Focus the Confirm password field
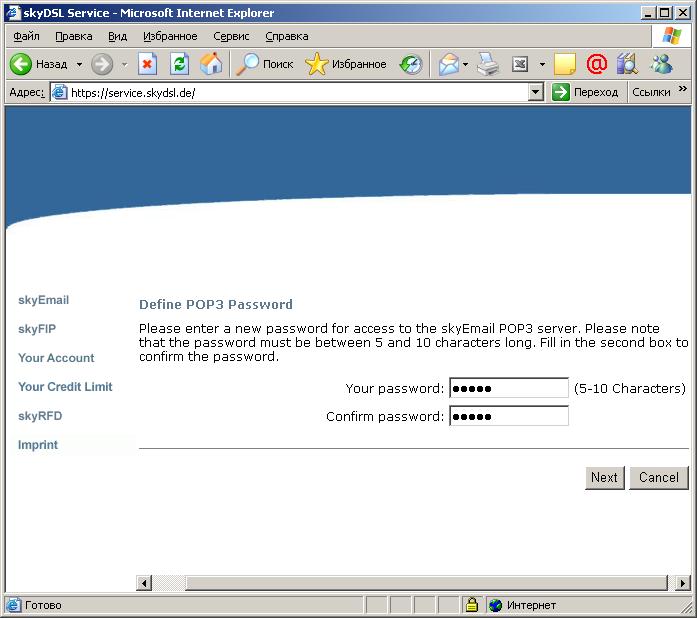697x618 pixels. click(509, 416)
